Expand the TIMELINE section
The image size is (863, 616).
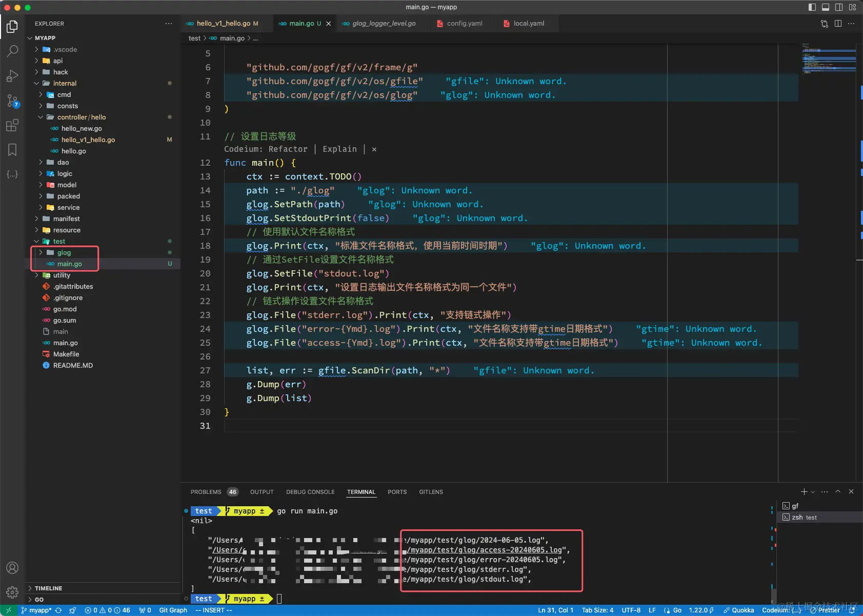(48, 588)
